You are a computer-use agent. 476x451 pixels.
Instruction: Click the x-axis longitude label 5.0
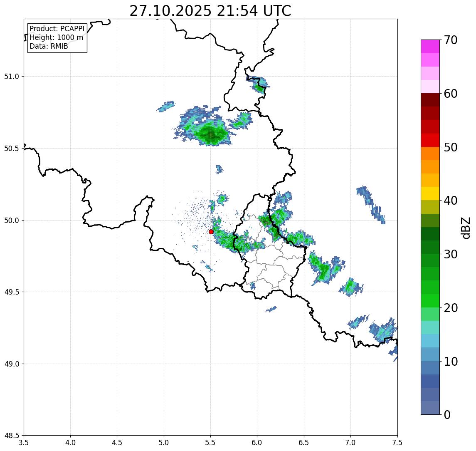coord(164,443)
